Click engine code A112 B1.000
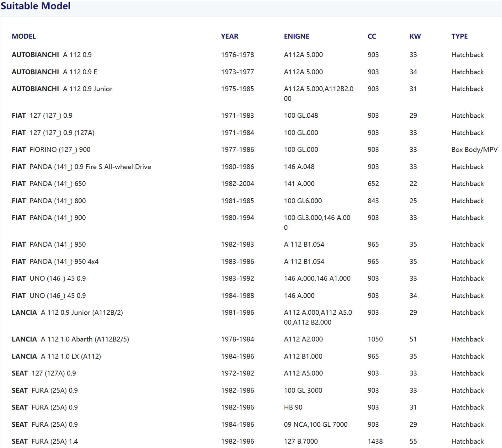This screenshot has width=502, height=448. [303, 356]
